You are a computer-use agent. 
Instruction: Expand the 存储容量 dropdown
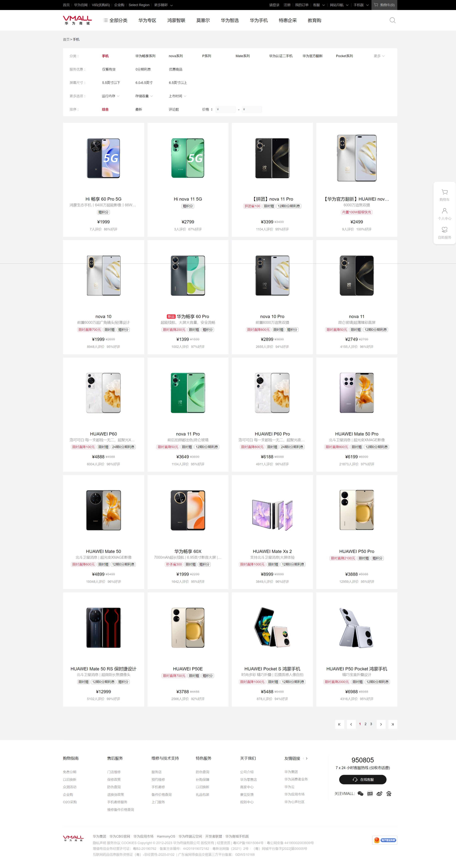(x=144, y=96)
